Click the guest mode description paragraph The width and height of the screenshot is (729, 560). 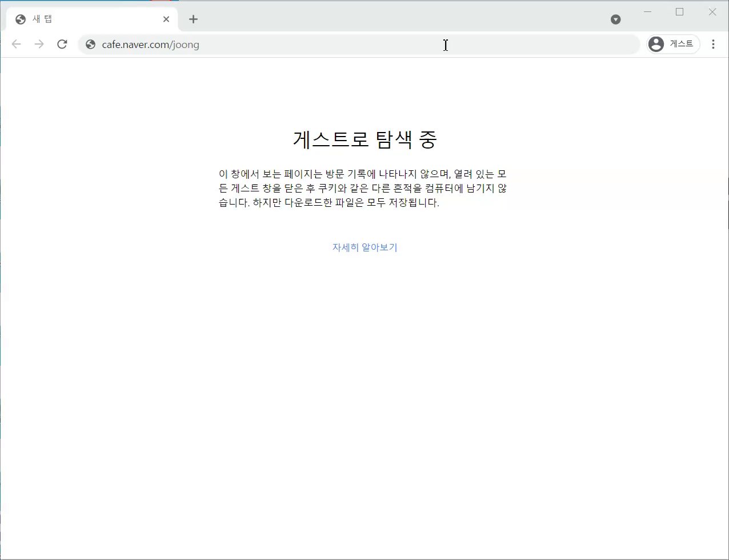(x=363, y=188)
